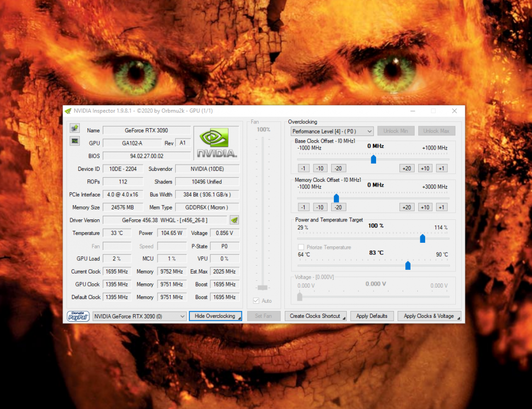Click the BIOS field 94.02.27.00.02

[147, 156]
